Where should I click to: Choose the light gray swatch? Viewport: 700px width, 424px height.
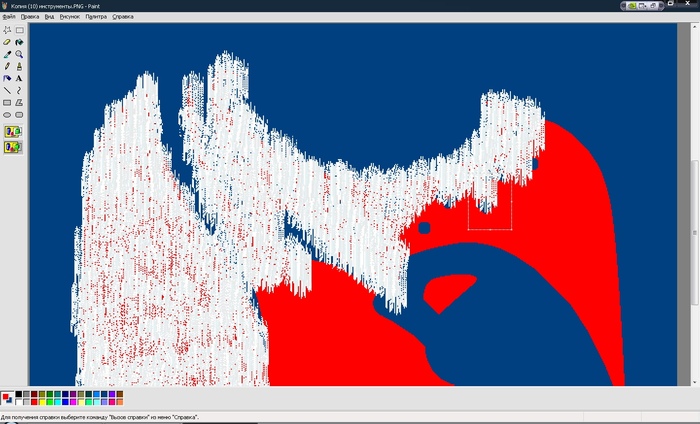point(26,402)
